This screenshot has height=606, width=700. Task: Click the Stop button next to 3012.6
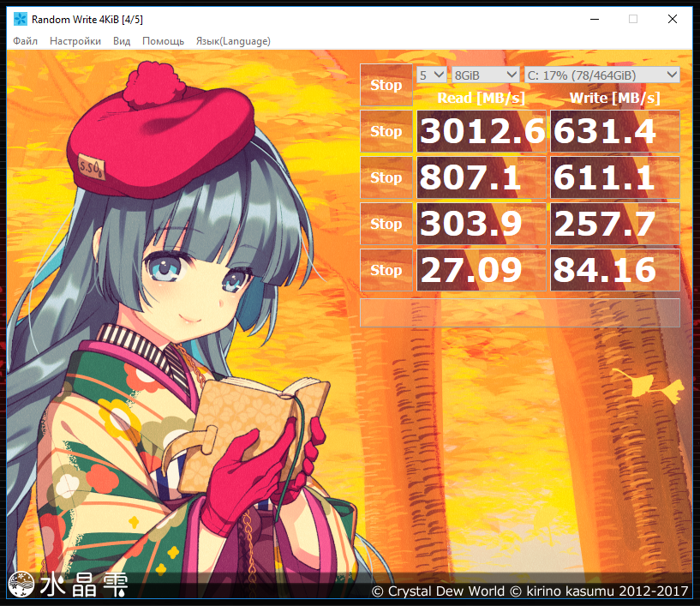point(386,131)
